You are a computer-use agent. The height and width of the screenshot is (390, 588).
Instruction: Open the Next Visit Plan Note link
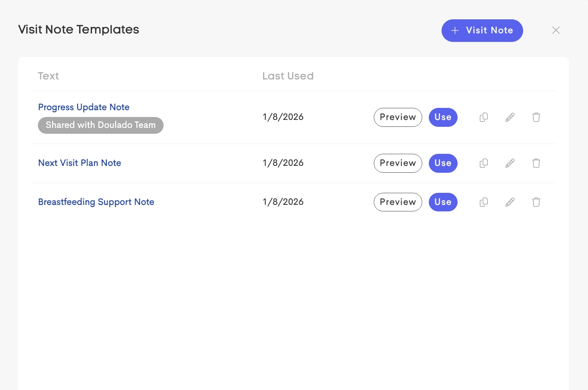click(79, 163)
